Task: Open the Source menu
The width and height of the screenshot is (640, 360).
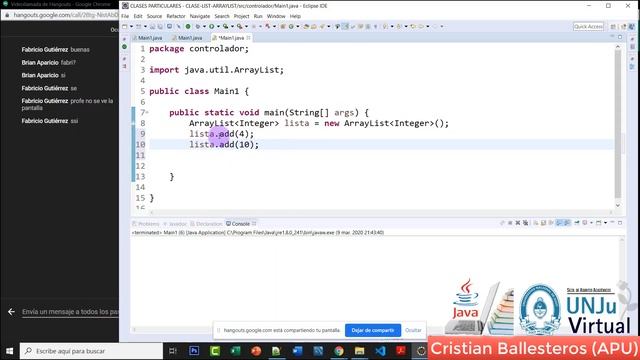Action: 154,16
